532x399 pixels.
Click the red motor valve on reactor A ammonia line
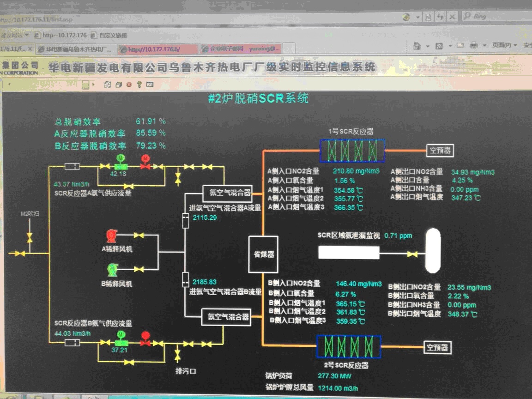[x=145, y=162]
